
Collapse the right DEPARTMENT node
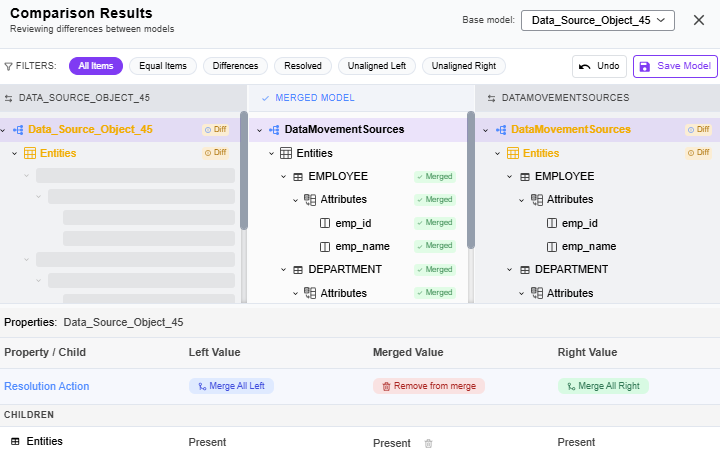click(x=509, y=270)
